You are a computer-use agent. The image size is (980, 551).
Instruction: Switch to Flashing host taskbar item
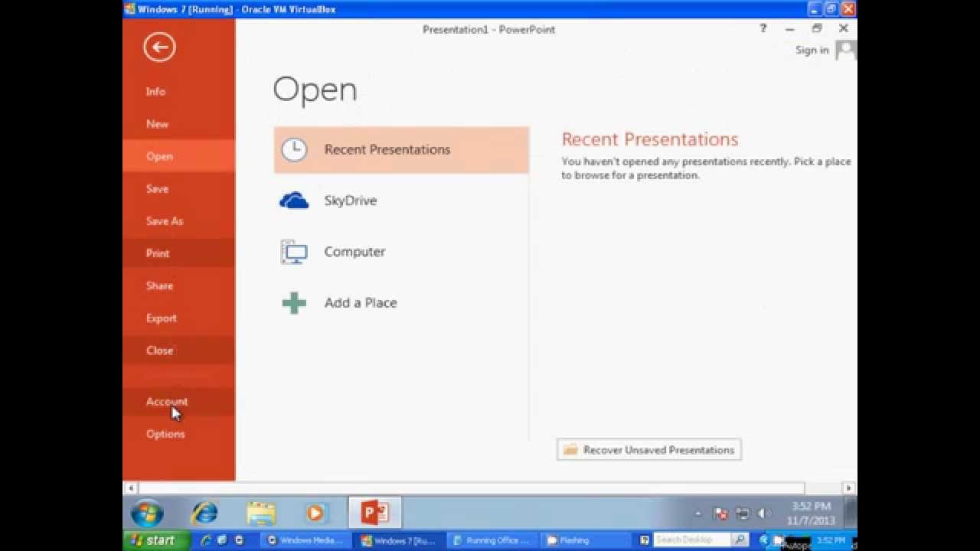pyautogui.click(x=586, y=540)
